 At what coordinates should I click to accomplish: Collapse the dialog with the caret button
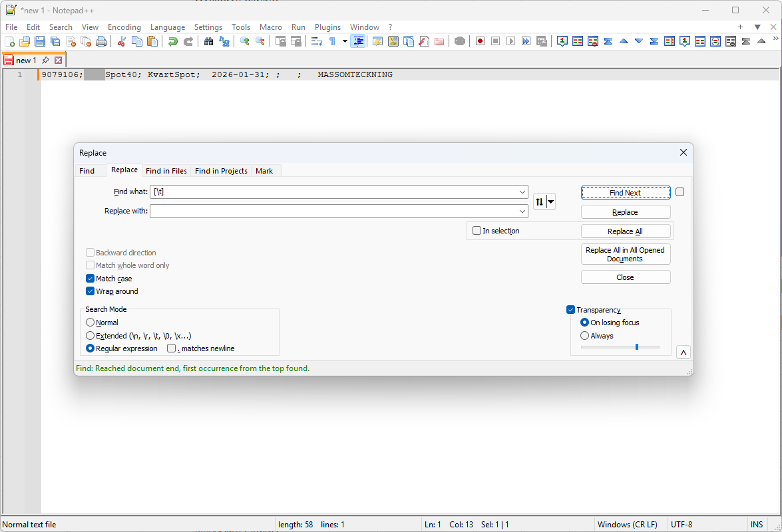click(683, 352)
